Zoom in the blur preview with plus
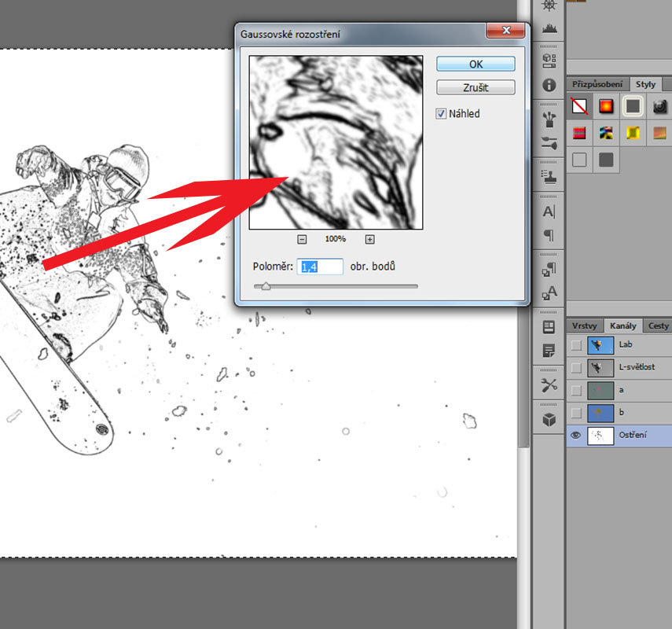 (370, 239)
